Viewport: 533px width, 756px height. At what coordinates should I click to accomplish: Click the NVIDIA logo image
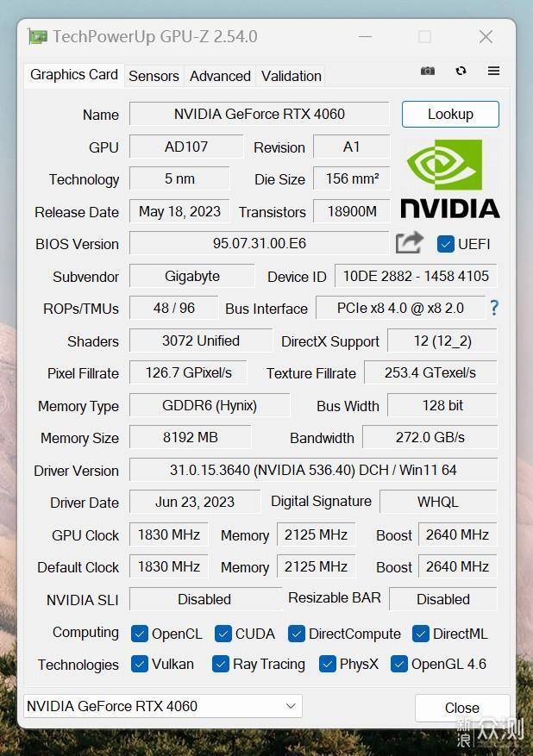449,179
